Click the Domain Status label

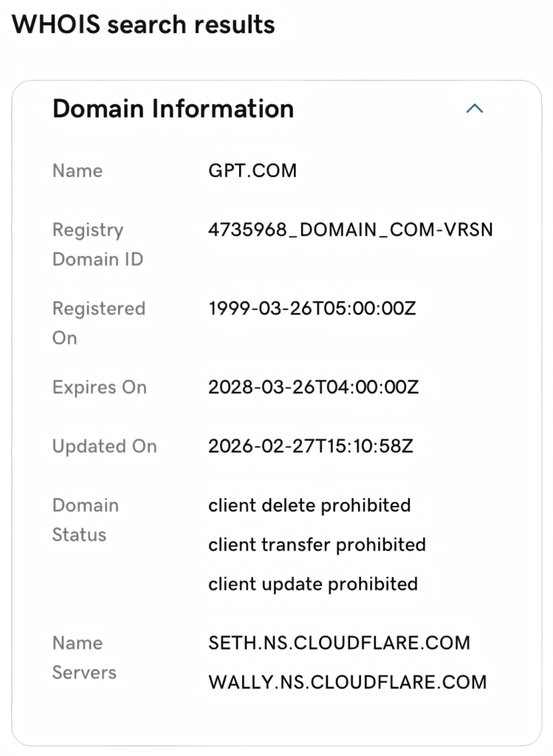(85, 520)
